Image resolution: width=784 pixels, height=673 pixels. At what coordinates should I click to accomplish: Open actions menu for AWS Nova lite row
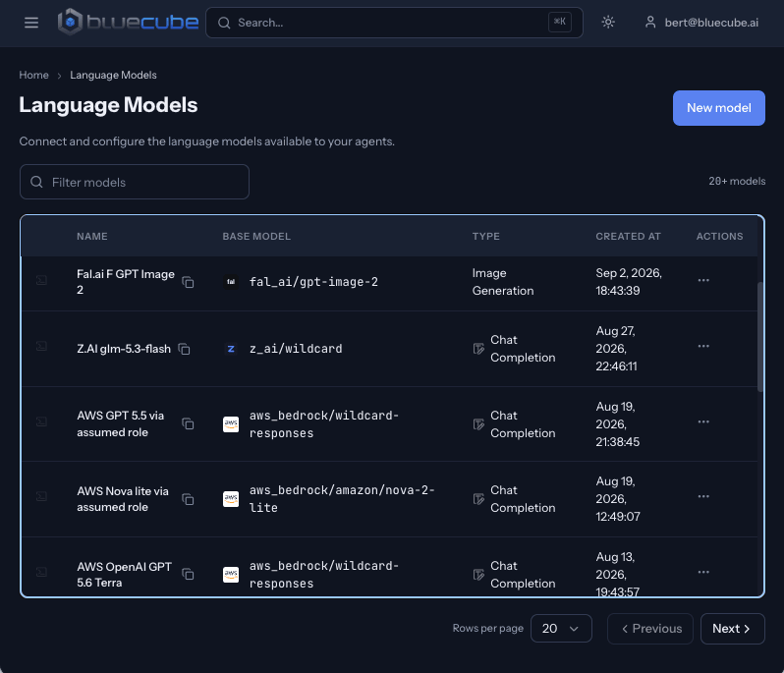pyautogui.click(x=703, y=496)
